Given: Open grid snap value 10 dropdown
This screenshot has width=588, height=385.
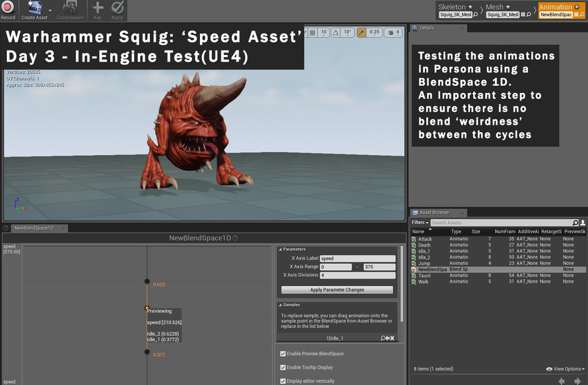Looking at the screenshot, I should point(324,33).
